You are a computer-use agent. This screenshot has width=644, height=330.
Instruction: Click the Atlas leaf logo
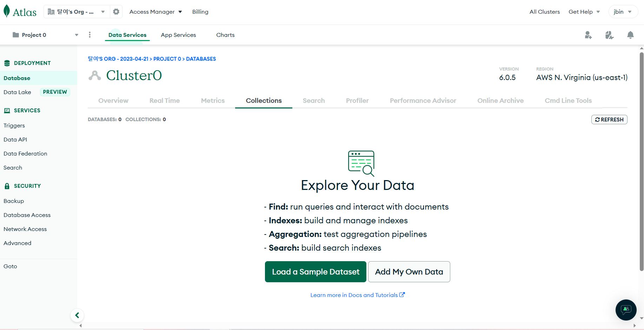pos(7,11)
